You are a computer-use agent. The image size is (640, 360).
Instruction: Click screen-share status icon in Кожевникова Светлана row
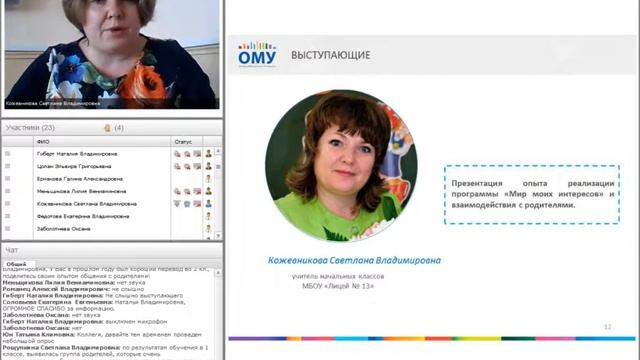(x=197, y=203)
